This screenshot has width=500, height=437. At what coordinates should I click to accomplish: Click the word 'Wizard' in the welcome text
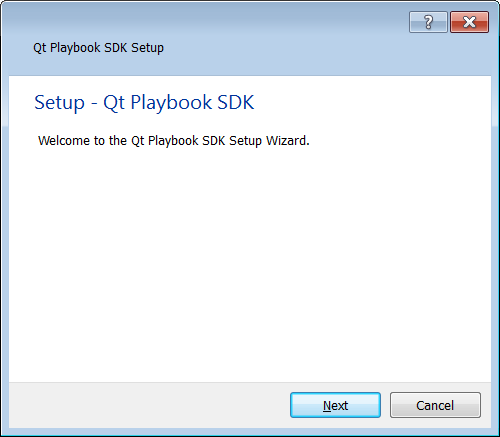(287, 141)
